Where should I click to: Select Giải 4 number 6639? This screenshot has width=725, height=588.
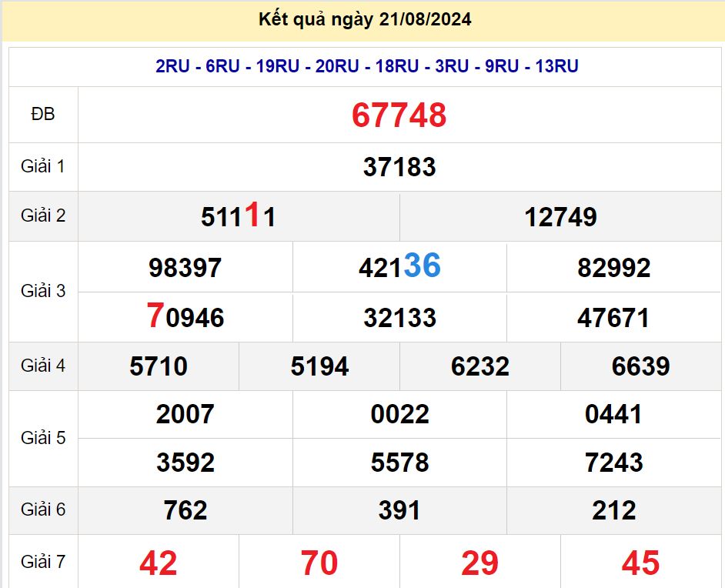640,366
